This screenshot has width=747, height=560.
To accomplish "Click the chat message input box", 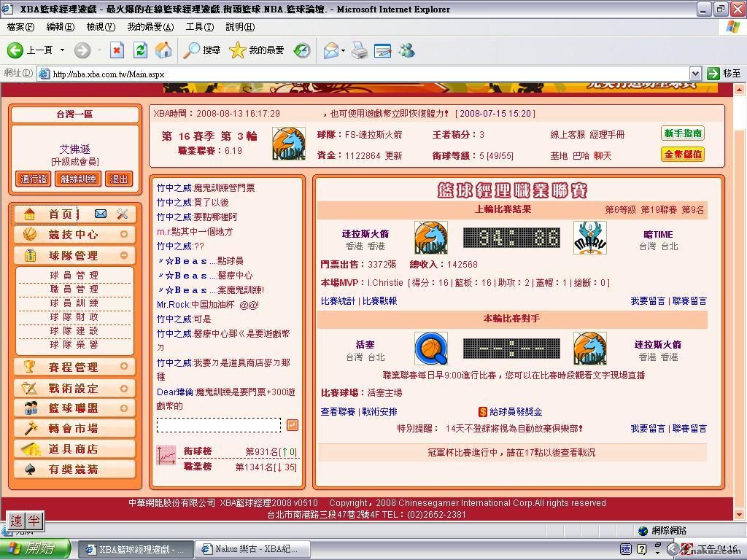I will coord(218,425).
